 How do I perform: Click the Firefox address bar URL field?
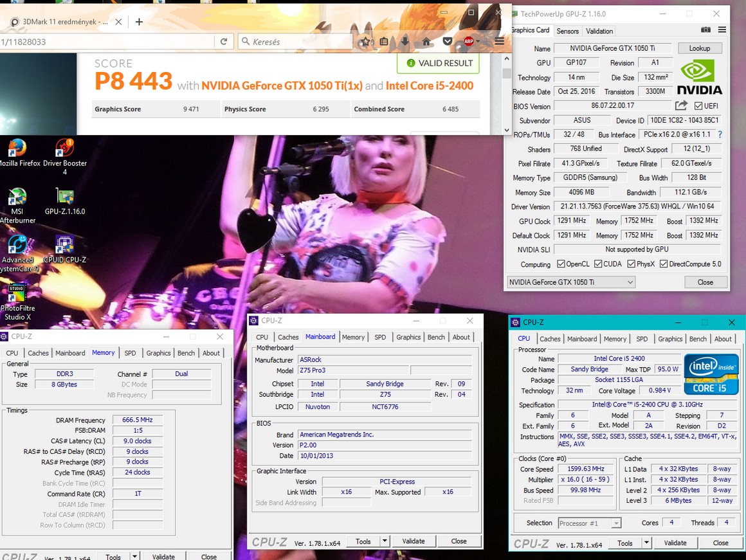pos(107,42)
